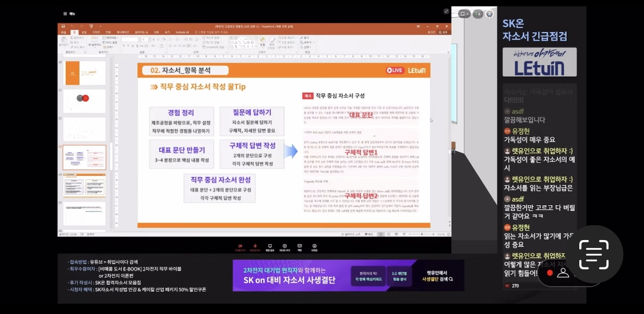Click the person profile icon in overlay
The width and height of the screenshot is (644, 314).
pyautogui.click(x=563, y=273)
